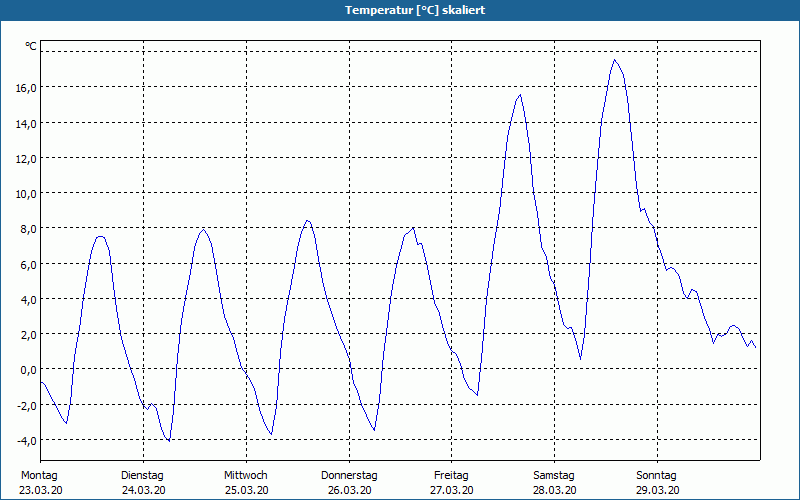The width and height of the screenshot is (800, 500).
Task: Click the Mittwoch day label
Action: [246, 476]
